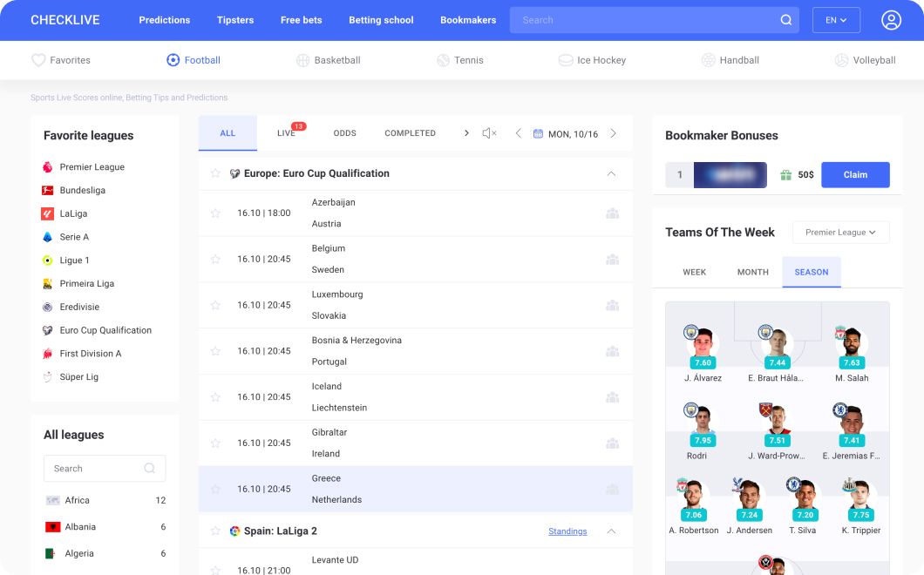Collapse the Euro Cup Qualification section
Screen dimensions: 924x575
point(611,173)
